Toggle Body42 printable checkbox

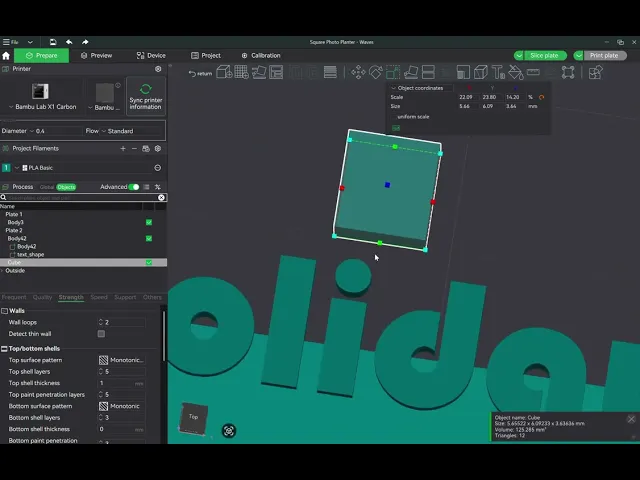coord(149,238)
